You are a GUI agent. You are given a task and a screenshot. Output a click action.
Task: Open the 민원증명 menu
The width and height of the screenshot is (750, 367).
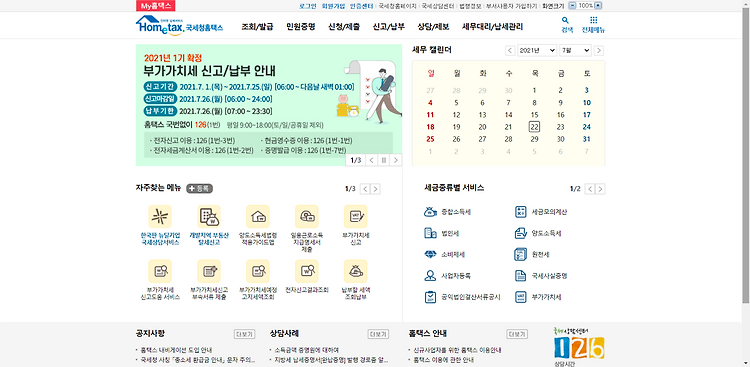pyautogui.click(x=300, y=27)
